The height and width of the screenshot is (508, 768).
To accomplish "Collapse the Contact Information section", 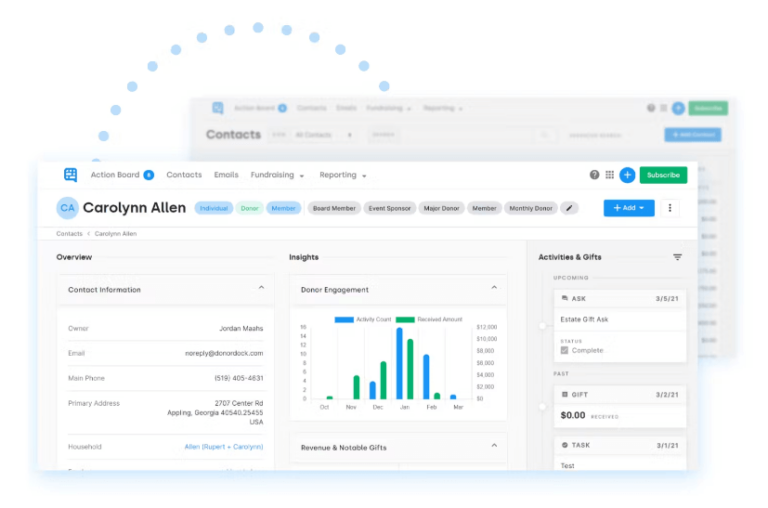I will tap(262, 289).
